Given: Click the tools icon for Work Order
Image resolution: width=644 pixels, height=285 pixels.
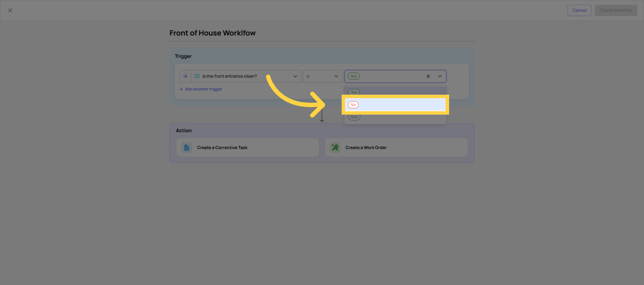Looking at the screenshot, I should click(335, 147).
